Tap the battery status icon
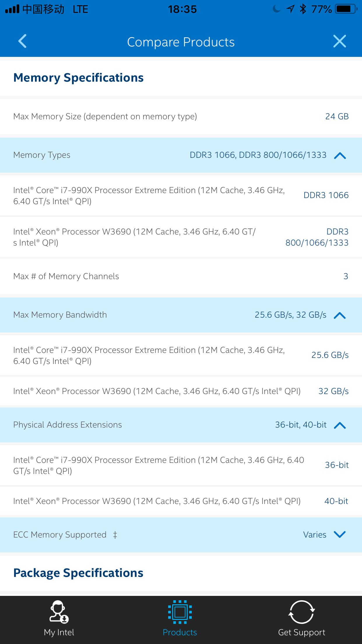The height and width of the screenshot is (644, 362). point(346,9)
